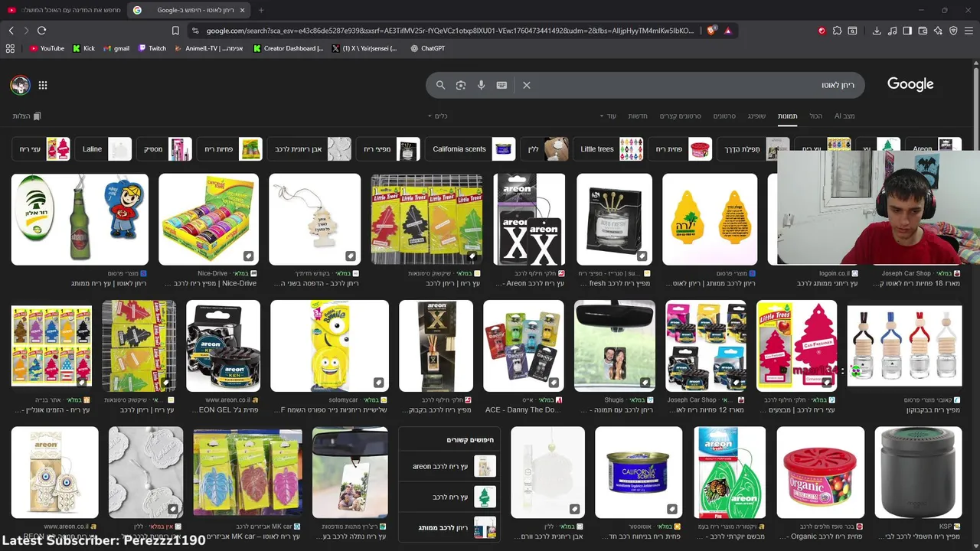980x551 pixels.
Task: Open the tab search icon in toolbar
Action: click(x=852, y=31)
